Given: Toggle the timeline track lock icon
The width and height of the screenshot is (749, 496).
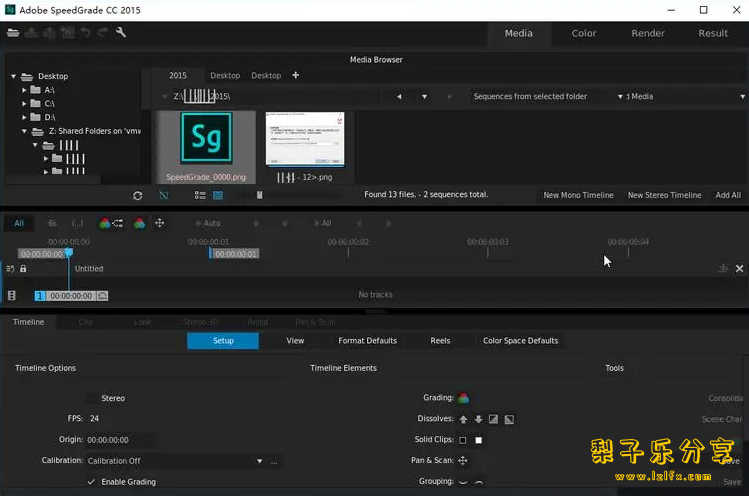Looking at the screenshot, I should coord(23,269).
